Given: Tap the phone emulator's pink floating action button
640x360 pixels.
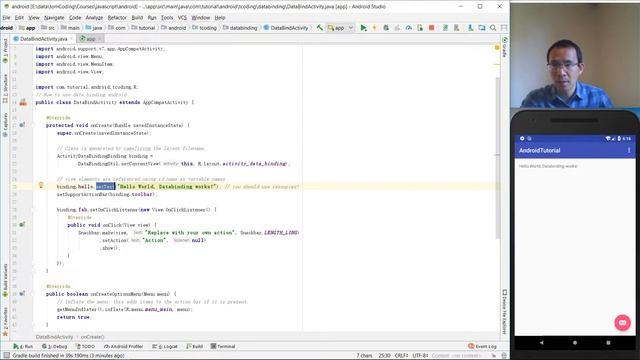Looking at the screenshot, I should [x=622, y=322].
